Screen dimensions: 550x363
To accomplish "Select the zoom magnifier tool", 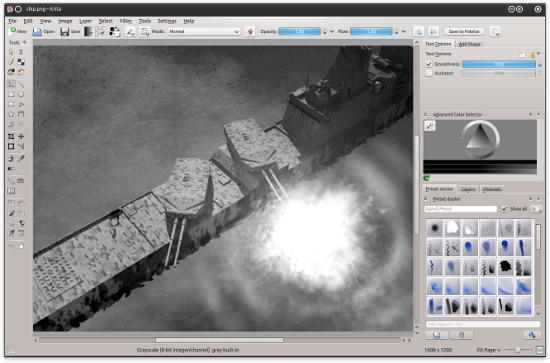I will (11, 246).
